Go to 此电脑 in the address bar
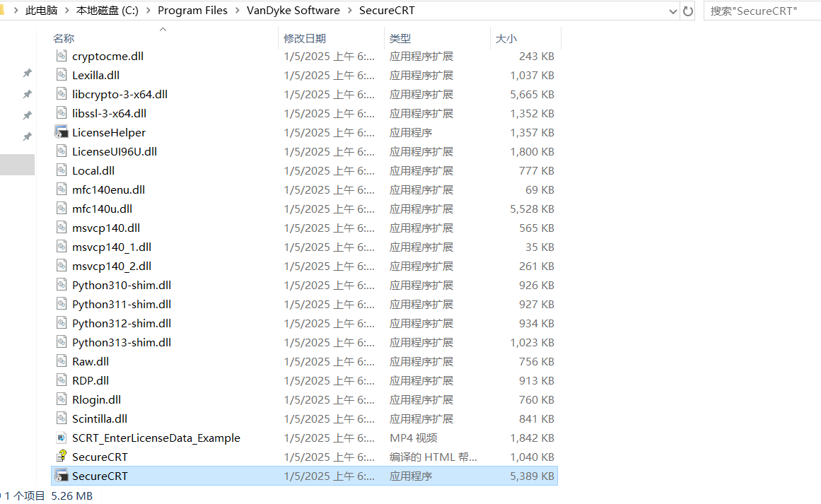821x504 pixels. [41, 11]
